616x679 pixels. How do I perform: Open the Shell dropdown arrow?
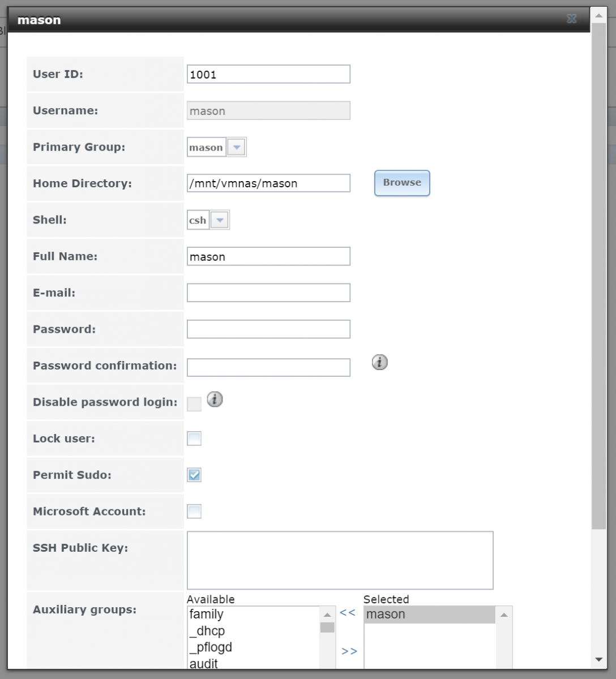(x=220, y=220)
